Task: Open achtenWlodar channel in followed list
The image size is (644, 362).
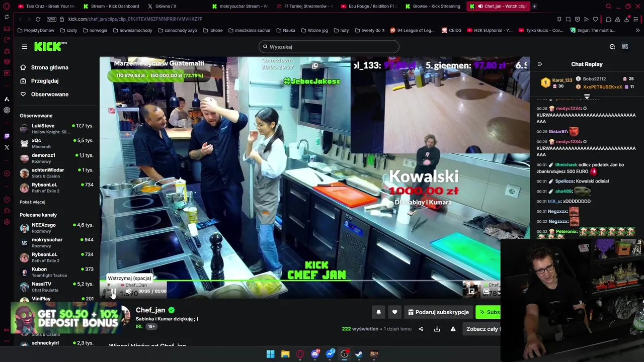Action: [56, 173]
